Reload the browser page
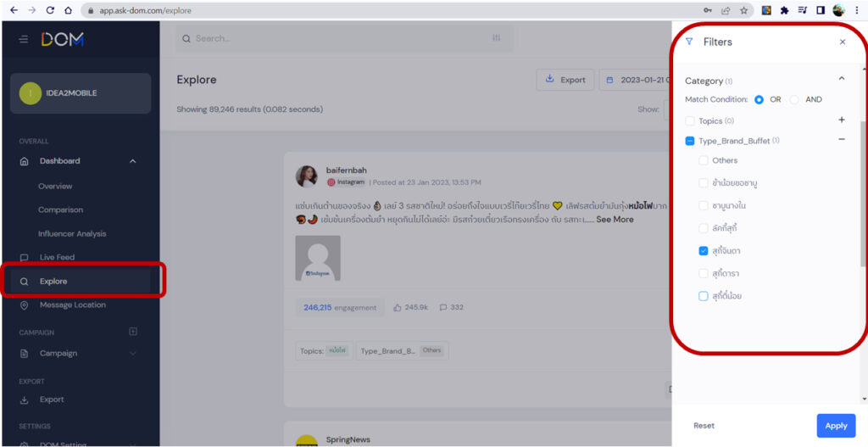The image size is (868, 447). point(50,10)
